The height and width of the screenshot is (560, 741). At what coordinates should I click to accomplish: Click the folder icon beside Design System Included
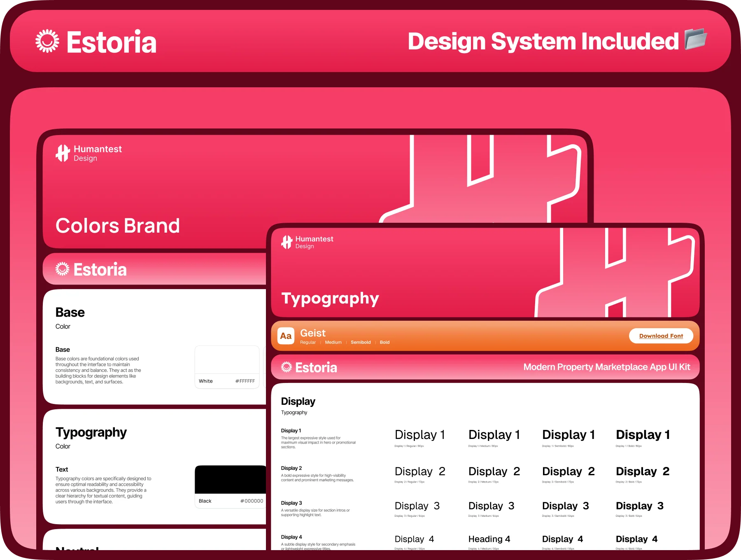point(696,39)
